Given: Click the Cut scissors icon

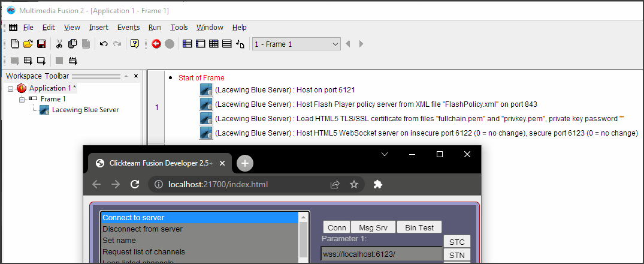Looking at the screenshot, I should click(59, 44).
